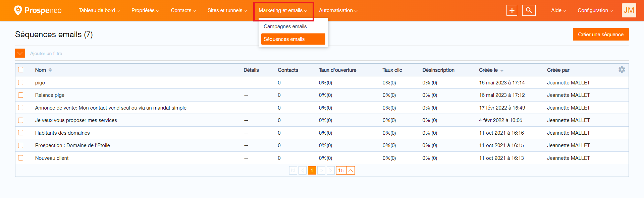644x198 pixels.
Task: Tick the Annonce de vente row checkbox
Action: (x=21, y=108)
